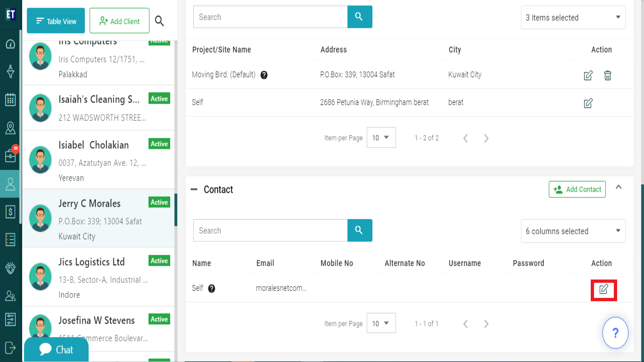Click the Mobile No column header

(337, 263)
